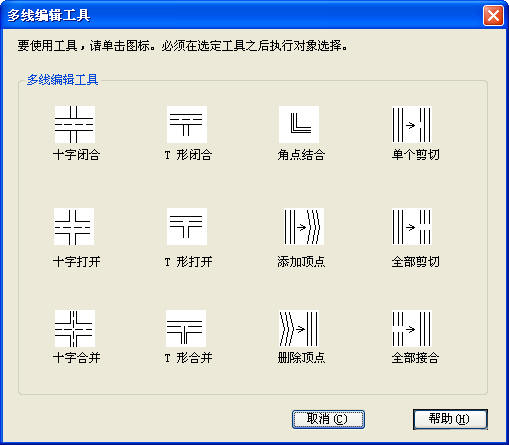Click the 十字打开 open cross icon
The image size is (509, 445).
coord(74,227)
